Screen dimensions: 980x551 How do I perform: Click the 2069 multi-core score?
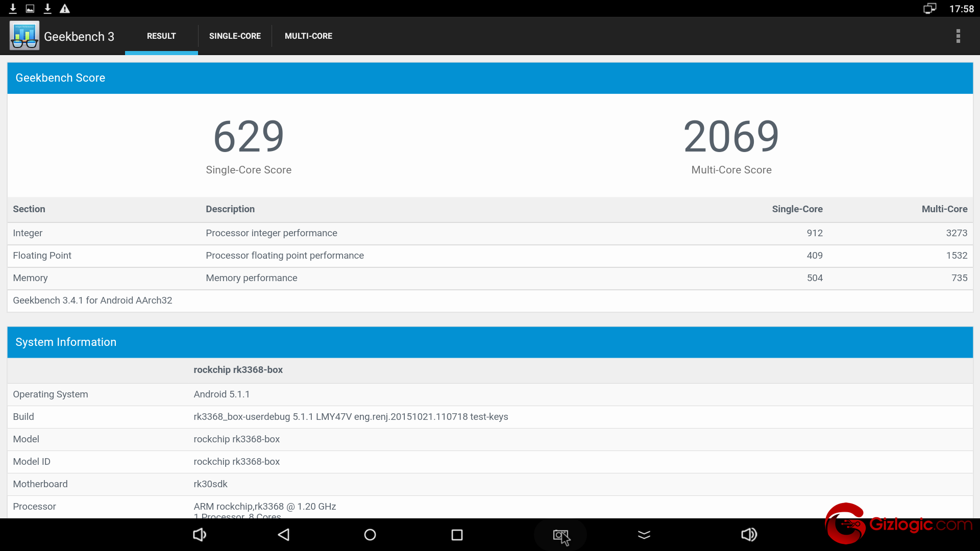pyautogui.click(x=731, y=137)
